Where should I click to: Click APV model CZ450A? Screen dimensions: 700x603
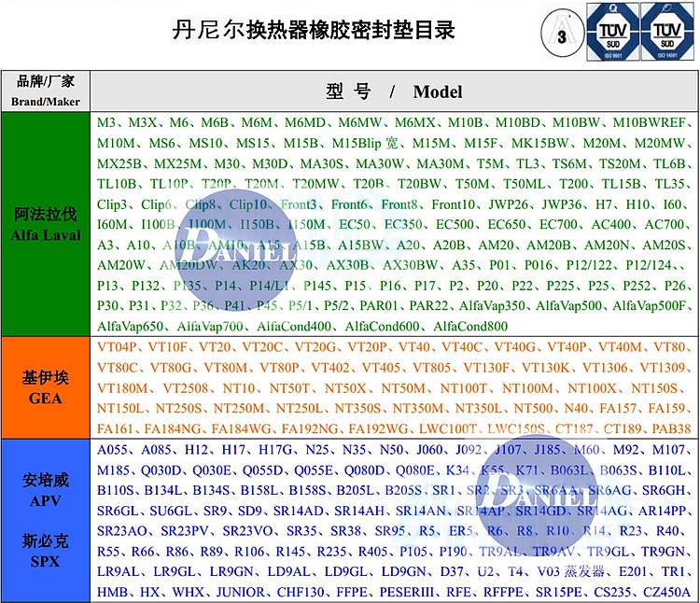tap(666, 593)
